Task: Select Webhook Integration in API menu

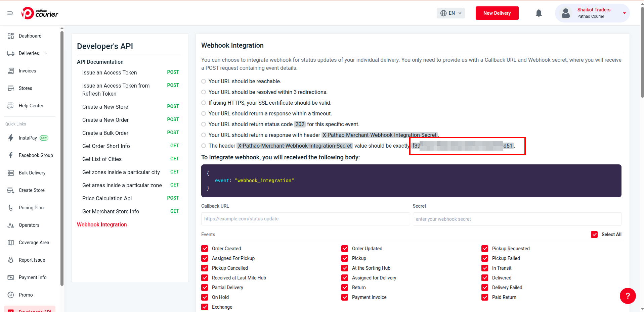Action: click(102, 224)
